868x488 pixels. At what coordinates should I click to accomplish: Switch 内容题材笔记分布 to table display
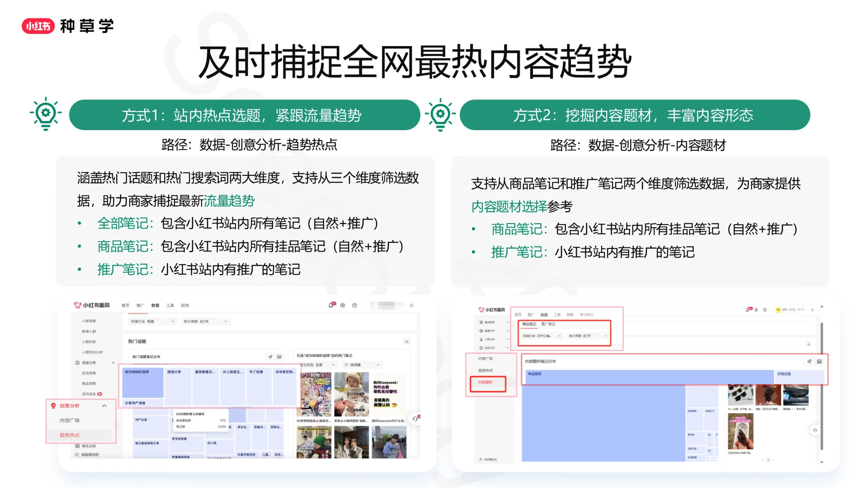pyautogui.click(x=820, y=361)
